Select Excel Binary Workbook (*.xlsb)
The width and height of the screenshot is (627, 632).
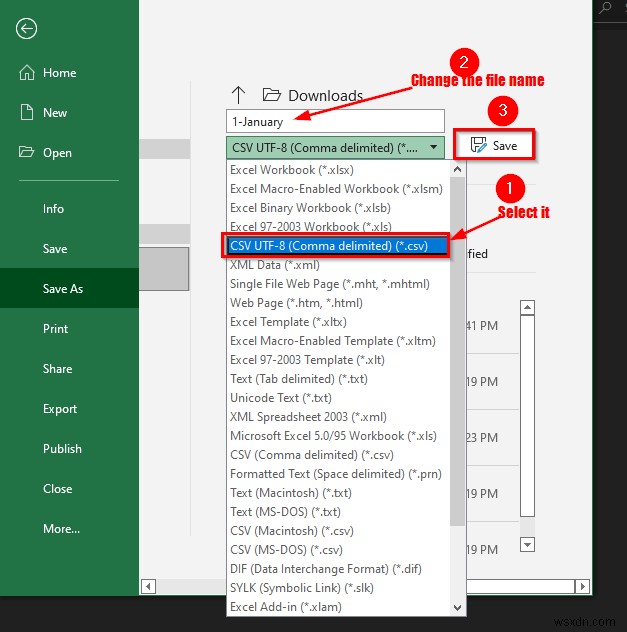(338, 208)
